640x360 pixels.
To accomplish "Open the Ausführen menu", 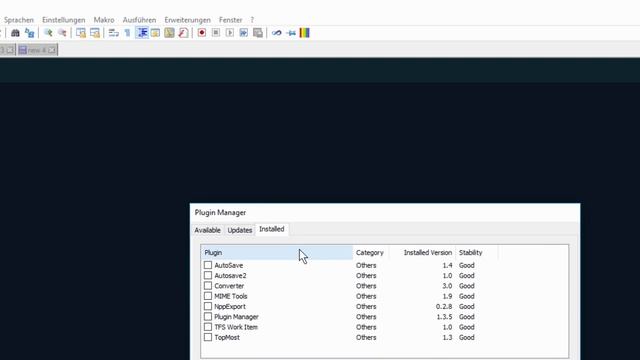I will click(139, 20).
